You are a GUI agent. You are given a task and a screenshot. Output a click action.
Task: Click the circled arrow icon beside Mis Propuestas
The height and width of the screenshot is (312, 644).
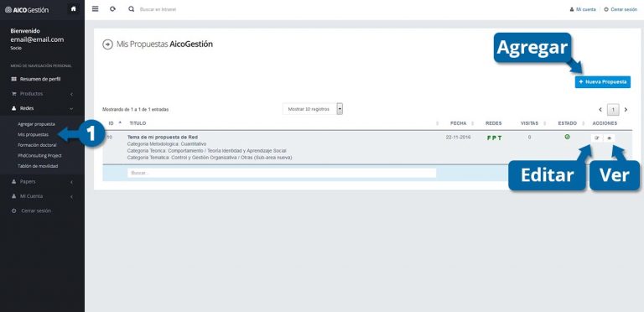click(x=107, y=44)
